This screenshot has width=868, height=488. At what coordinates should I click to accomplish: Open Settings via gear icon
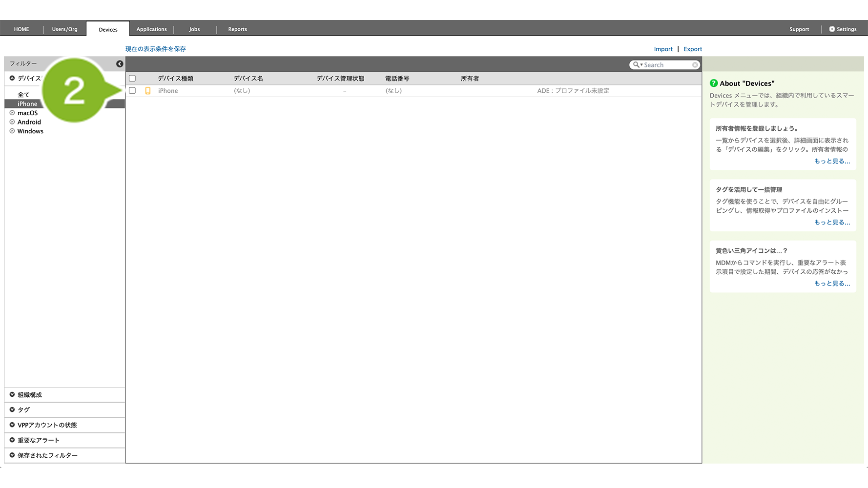[x=832, y=29]
